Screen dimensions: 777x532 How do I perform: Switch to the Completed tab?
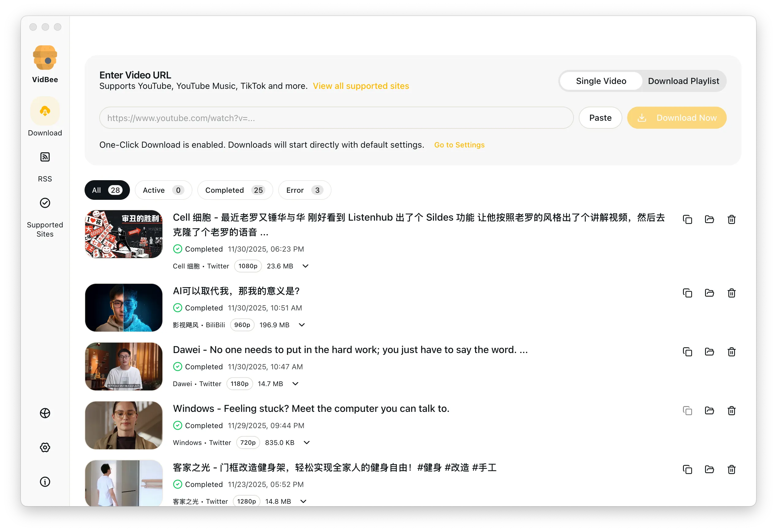click(x=235, y=190)
